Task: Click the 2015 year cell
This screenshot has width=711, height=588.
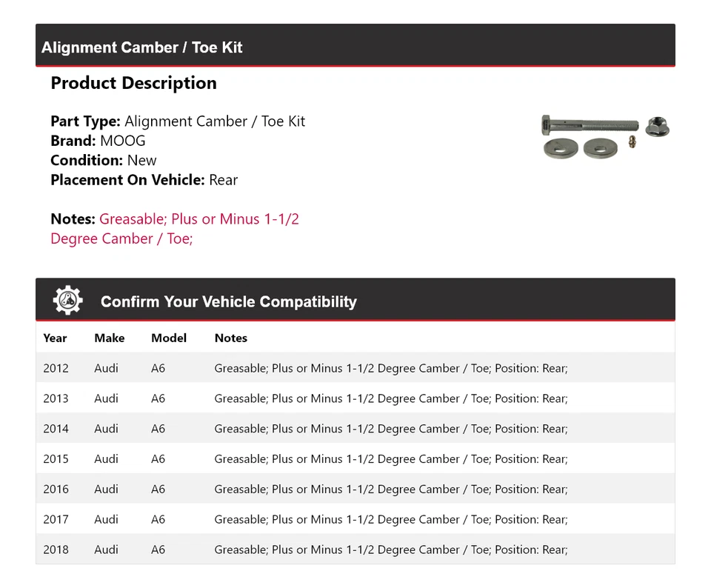Action: point(56,459)
